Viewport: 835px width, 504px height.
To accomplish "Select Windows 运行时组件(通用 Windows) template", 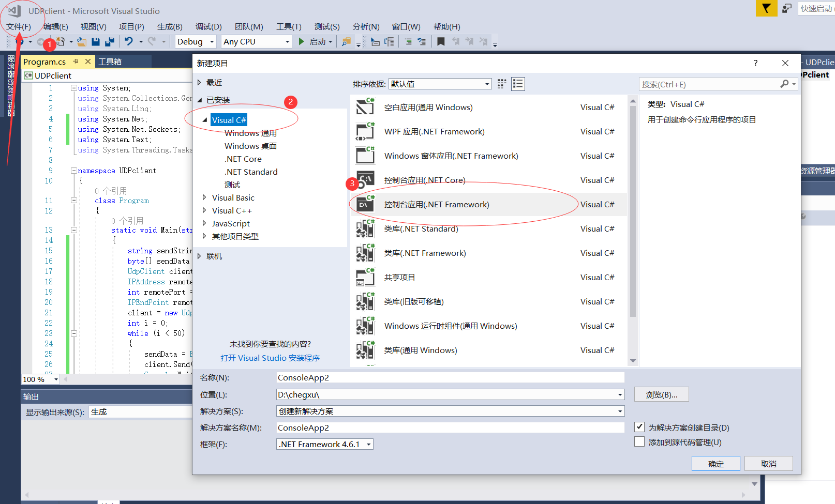I will (488, 326).
